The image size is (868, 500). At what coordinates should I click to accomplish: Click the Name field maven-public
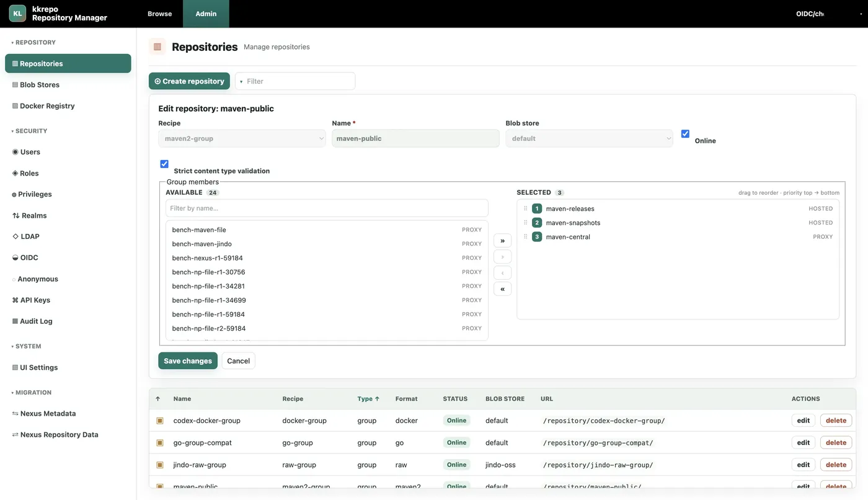pyautogui.click(x=415, y=138)
